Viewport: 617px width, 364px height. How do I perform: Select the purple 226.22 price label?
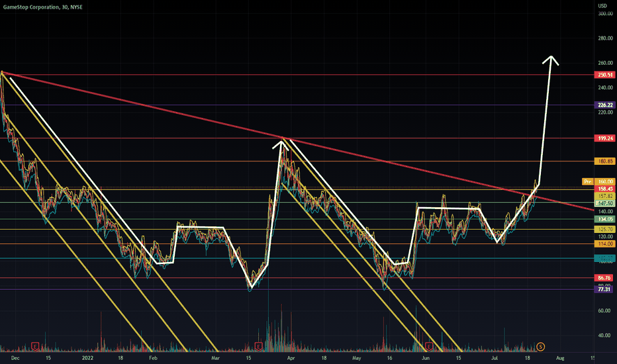click(605, 105)
